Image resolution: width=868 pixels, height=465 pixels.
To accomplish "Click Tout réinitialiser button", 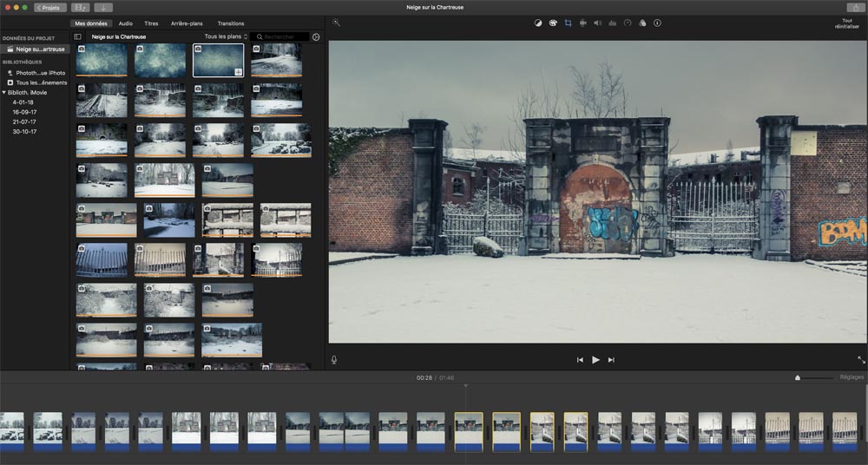I will click(x=846, y=23).
